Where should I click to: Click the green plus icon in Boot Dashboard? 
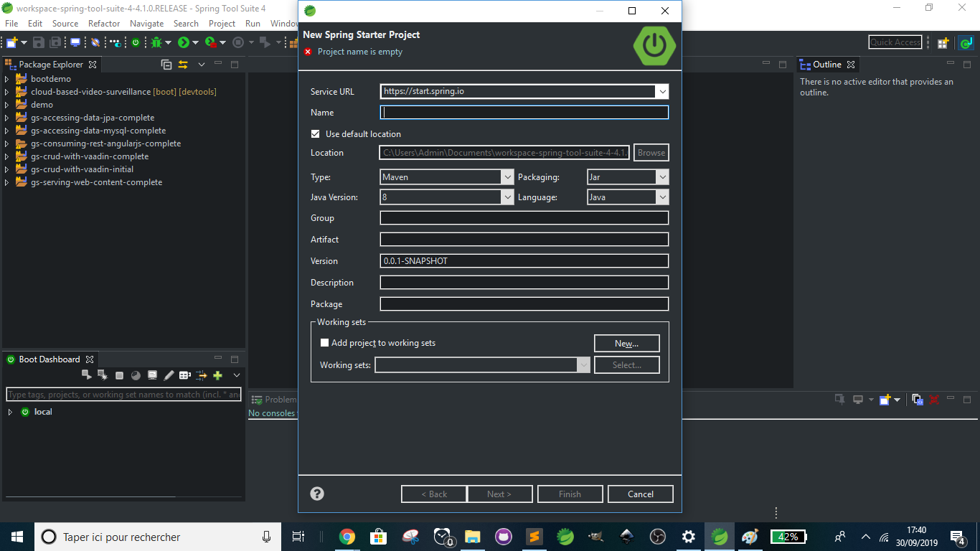pos(217,375)
